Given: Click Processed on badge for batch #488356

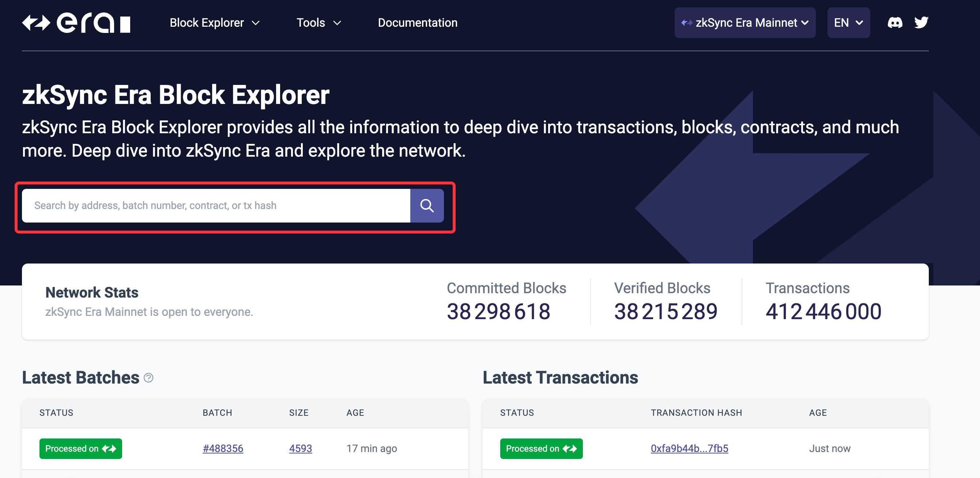Looking at the screenshot, I should [81, 448].
